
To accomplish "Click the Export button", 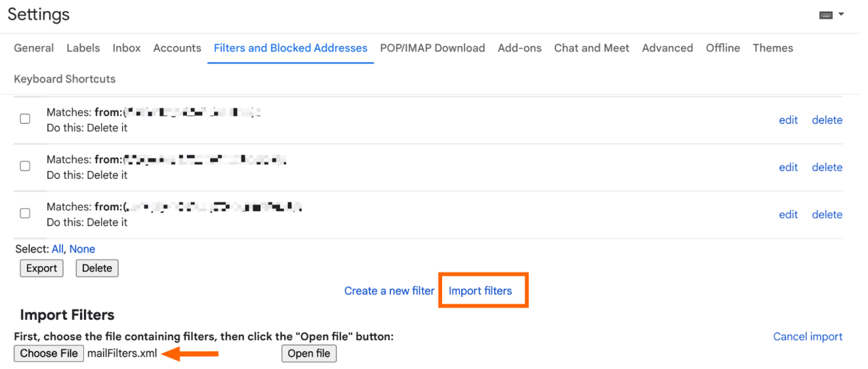I will tap(41, 268).
